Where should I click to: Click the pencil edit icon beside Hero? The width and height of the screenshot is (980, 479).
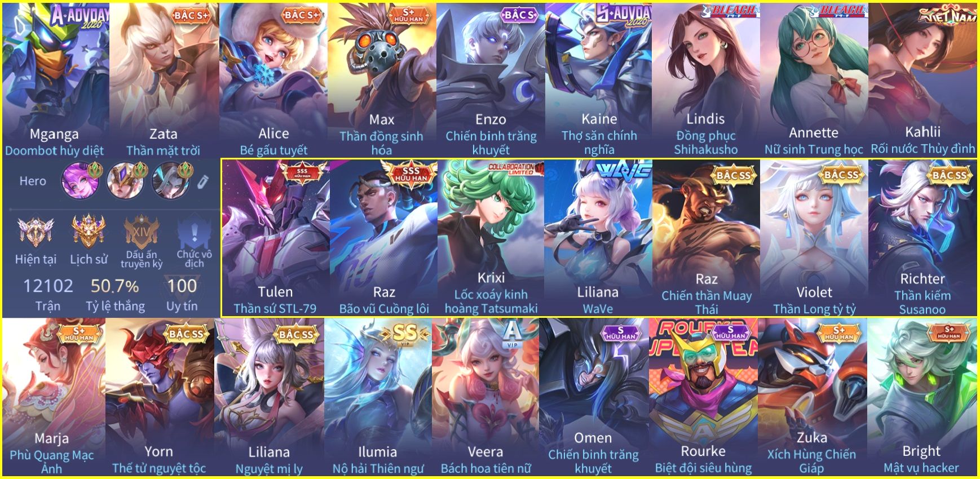click(203, 181)
